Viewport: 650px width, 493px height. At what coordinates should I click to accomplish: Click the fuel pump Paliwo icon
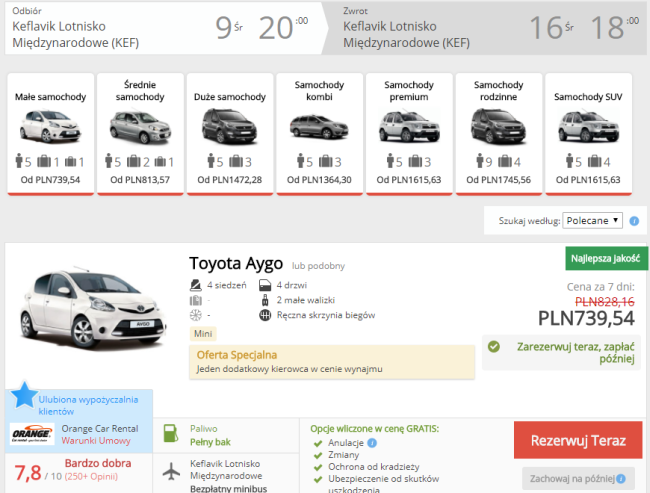(171, 433)
